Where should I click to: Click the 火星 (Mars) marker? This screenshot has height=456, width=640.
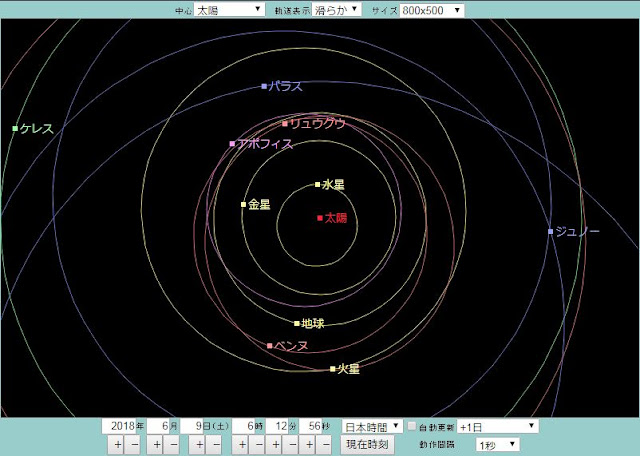[x=333, y=369]
